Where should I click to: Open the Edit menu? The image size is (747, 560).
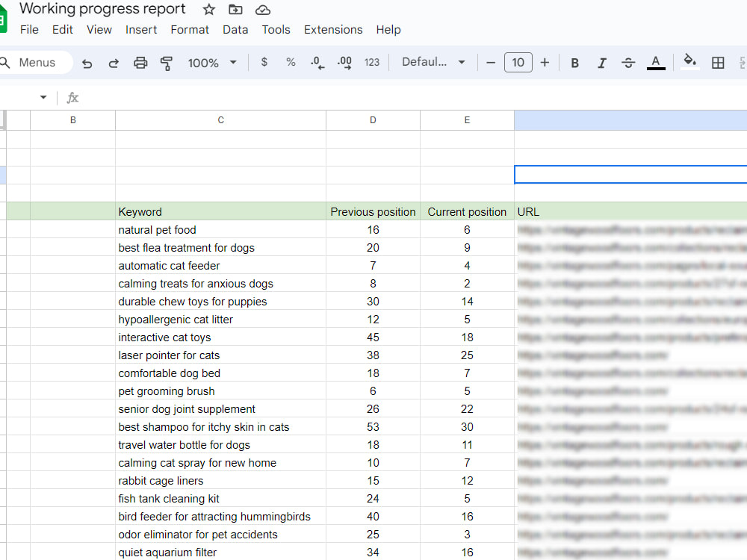(63, 30)
